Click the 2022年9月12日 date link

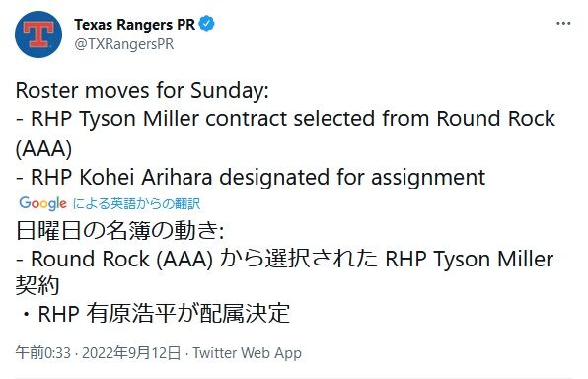tap(131, 353)
